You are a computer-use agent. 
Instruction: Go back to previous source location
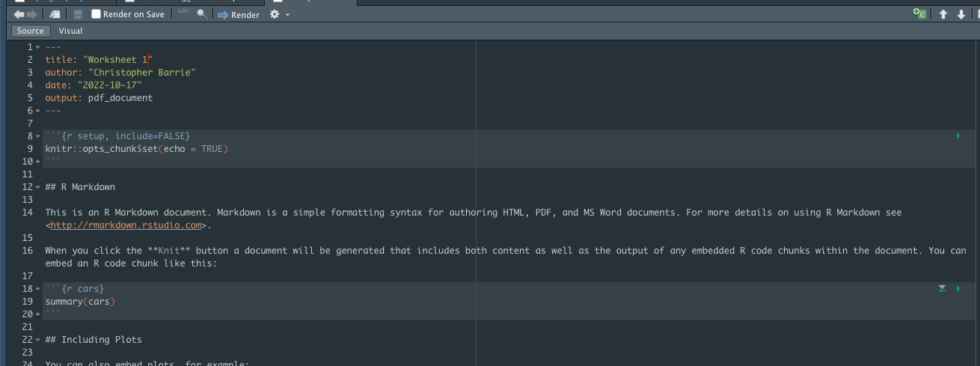coord(19,14)
